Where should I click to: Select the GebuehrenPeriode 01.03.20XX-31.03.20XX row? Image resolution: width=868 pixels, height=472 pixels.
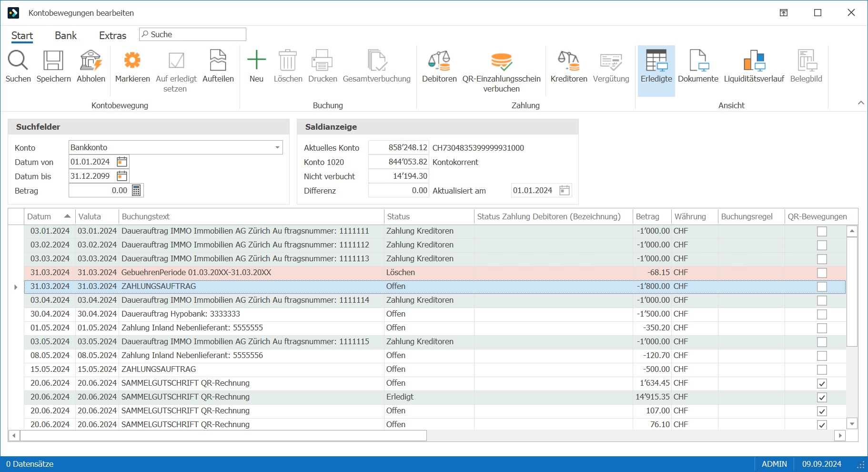click(435, 273)
